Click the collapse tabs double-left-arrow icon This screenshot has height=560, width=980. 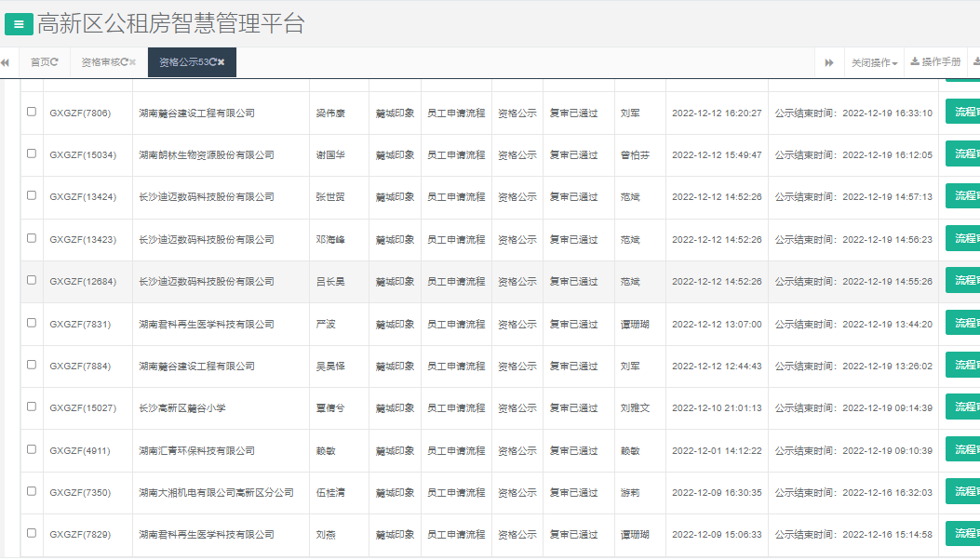click(x=6, y=63)
